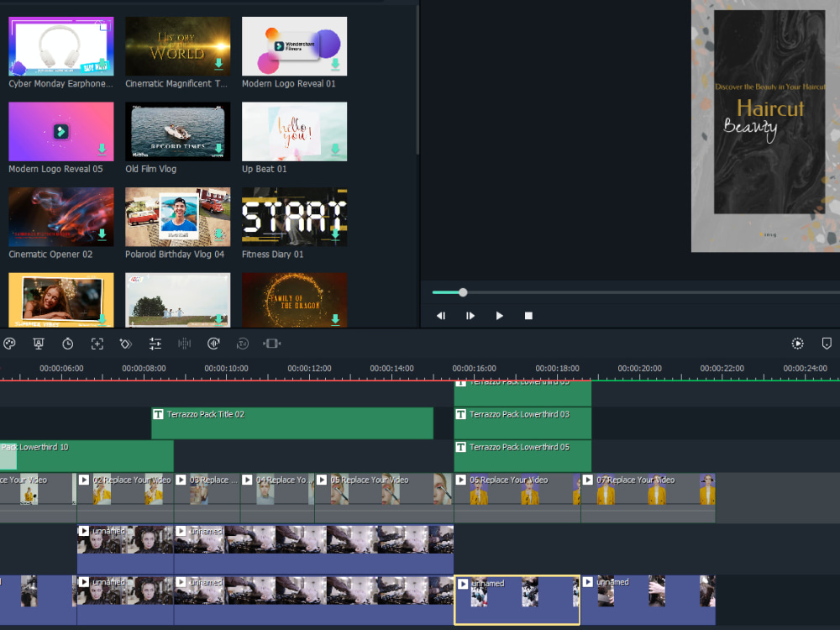Open the color palette tool in timeline toolbar

tap(9, 344)
